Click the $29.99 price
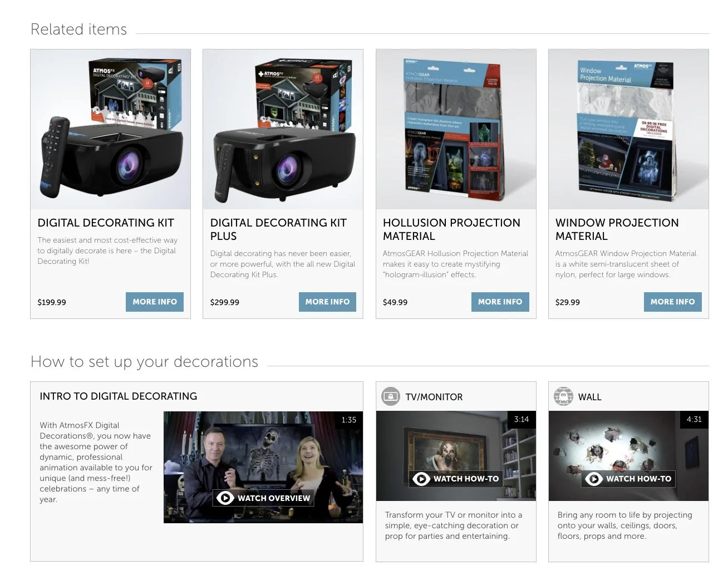The image size is (728, 570). 568,302
